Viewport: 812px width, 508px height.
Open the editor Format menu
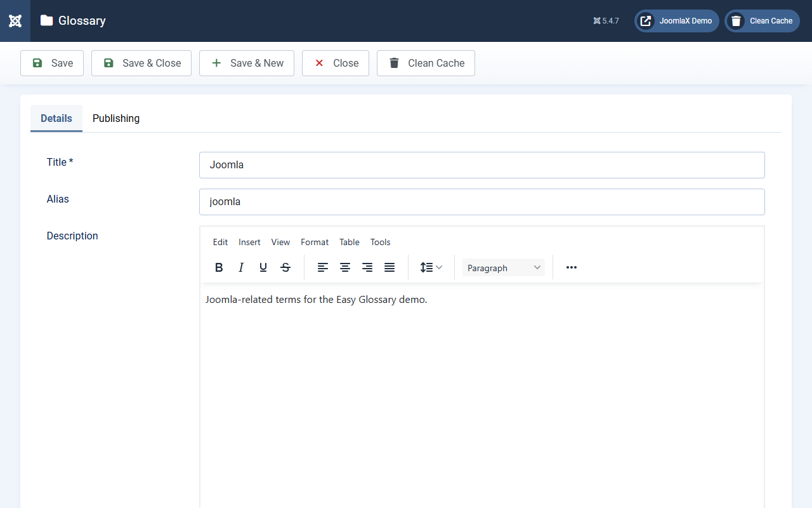(x=315, y=242)
